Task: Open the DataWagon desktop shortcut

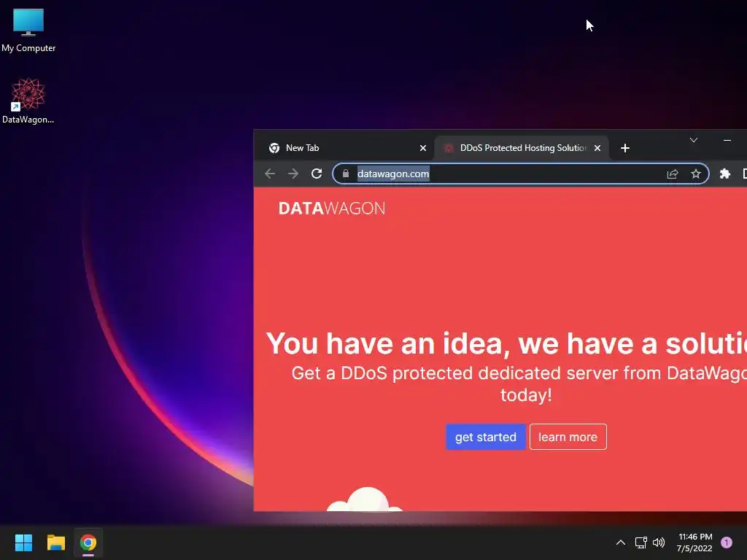Action: (28, 101)
